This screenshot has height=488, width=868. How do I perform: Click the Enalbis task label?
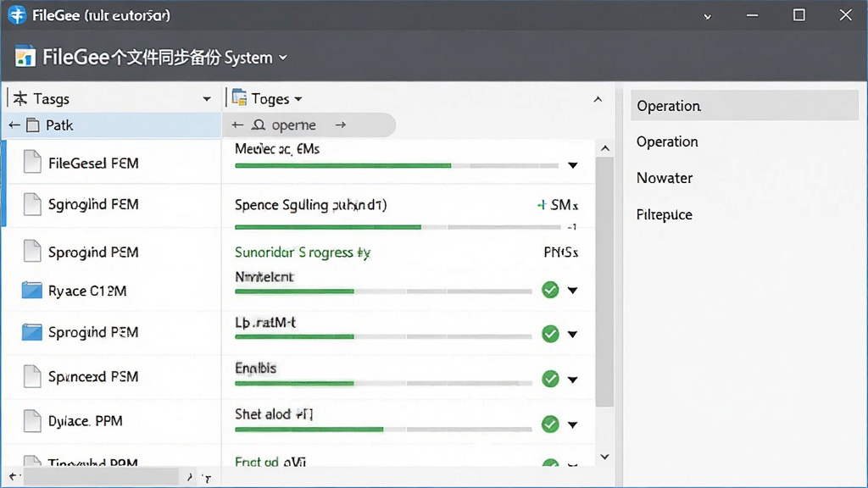coord(255,368)
